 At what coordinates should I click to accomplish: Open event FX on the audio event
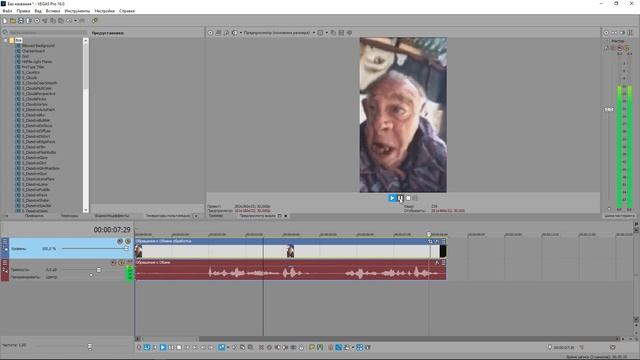click(437, 262)
